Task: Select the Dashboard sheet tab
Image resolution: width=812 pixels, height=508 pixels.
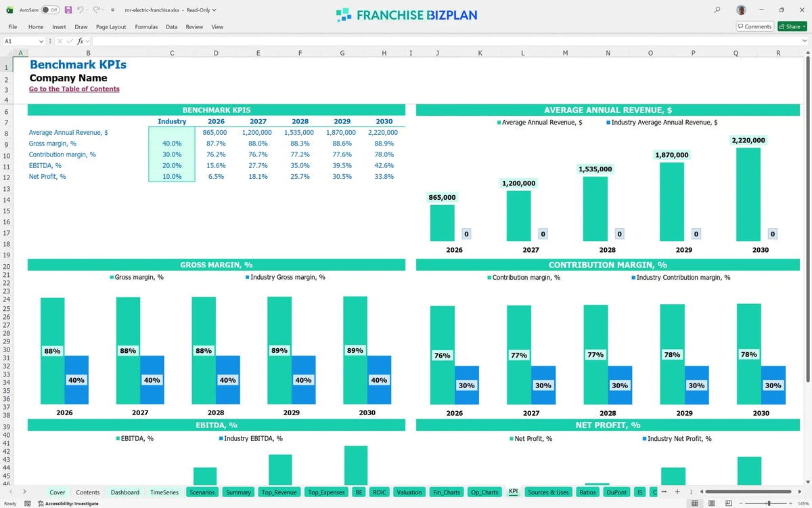Action: (x=125, y=492)
